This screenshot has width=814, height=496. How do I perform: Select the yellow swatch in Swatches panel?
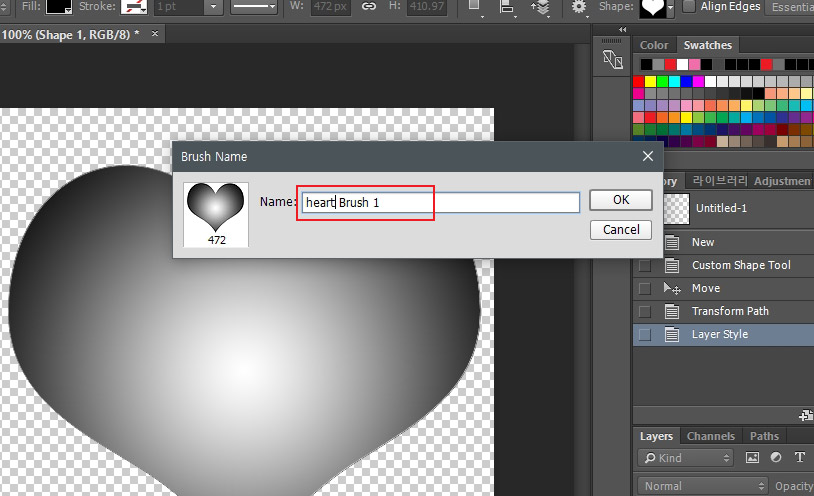tap(650, 82)
